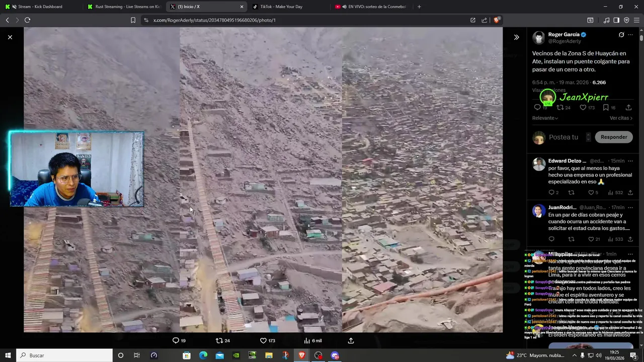Bookmark the post showing 16 bookmarks
The image size is (644, 362).
click(x=606, y=108)
